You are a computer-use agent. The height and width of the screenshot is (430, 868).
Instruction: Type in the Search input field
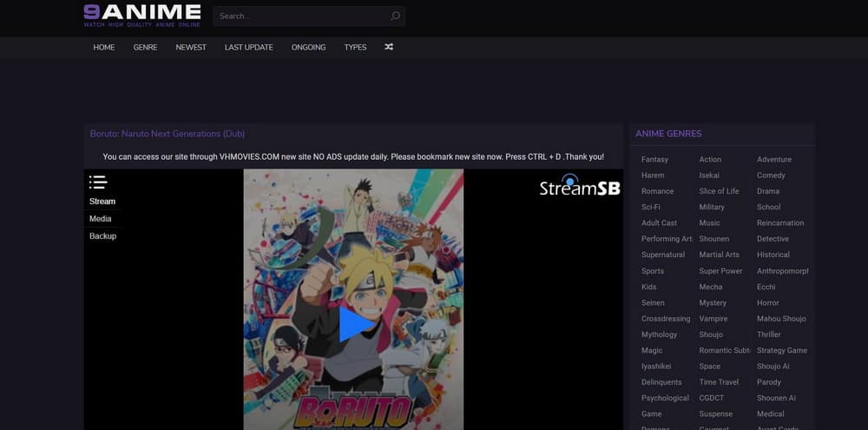(299, 16)
